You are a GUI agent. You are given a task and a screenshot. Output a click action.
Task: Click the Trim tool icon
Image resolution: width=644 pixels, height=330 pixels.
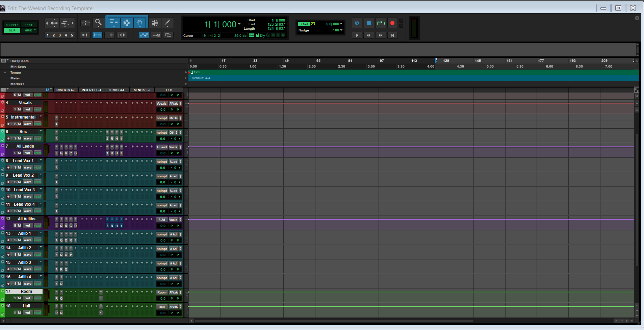coord(113,23)
